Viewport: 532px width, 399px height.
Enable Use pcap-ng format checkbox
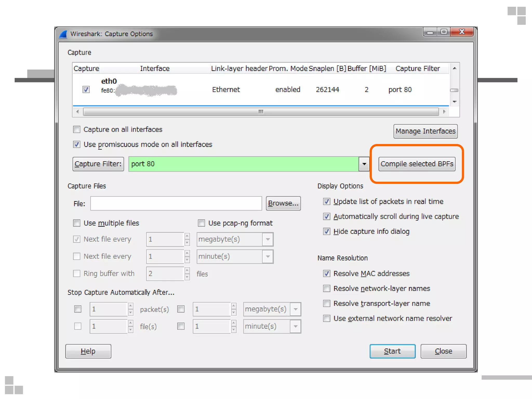click(x=201, y=223)
